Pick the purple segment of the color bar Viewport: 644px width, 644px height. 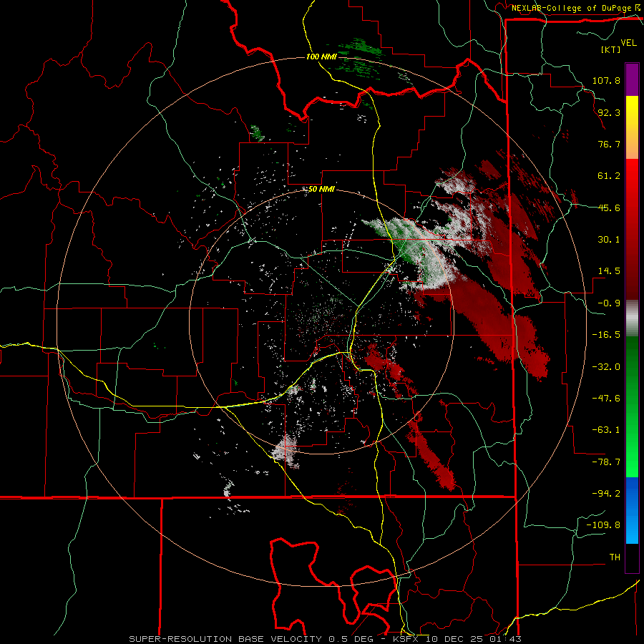632,79
